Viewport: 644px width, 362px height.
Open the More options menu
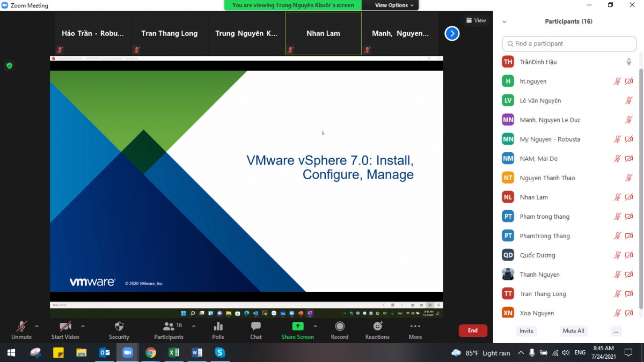pos(415,330)
